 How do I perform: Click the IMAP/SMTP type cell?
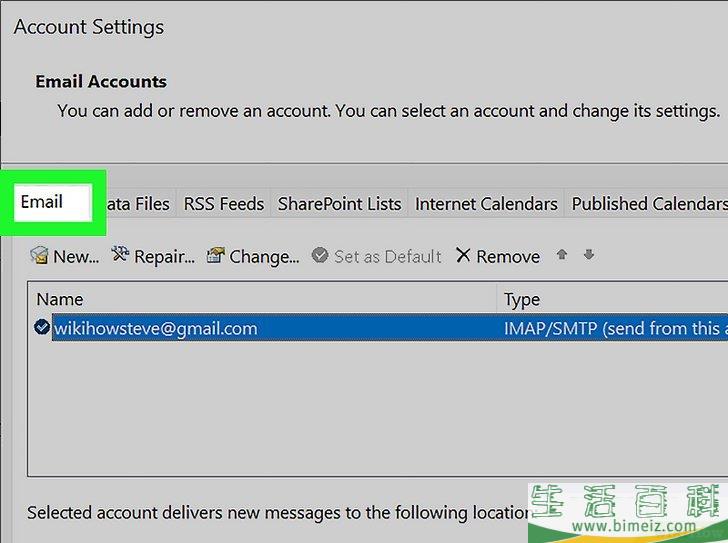pyautogui.click(x=616, y=329)
